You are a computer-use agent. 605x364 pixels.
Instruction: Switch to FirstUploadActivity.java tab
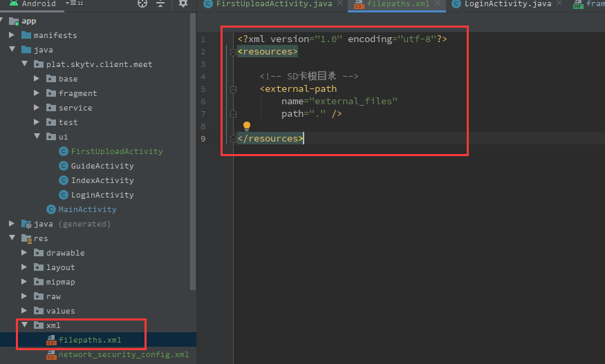pos(274,4)
